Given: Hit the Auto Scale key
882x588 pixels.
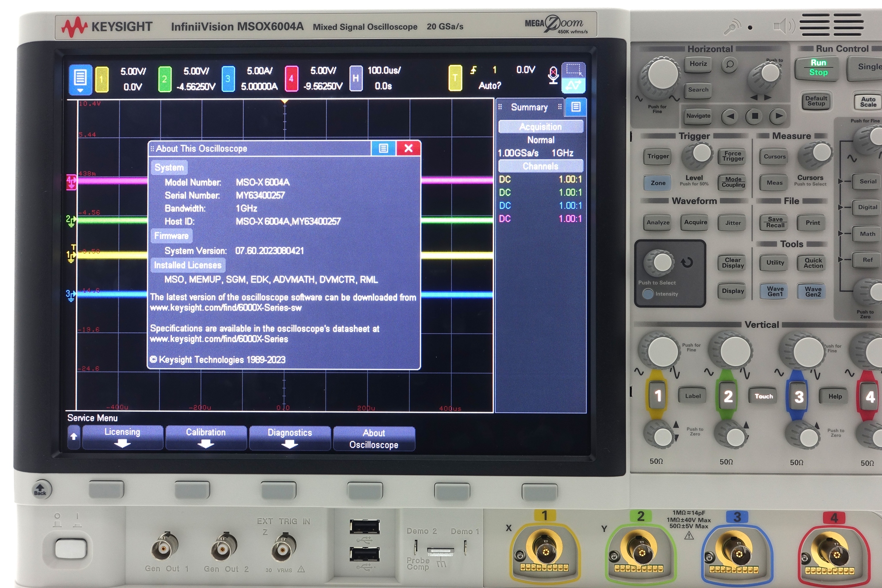Looking at the screenshot, I should point(868,102).
